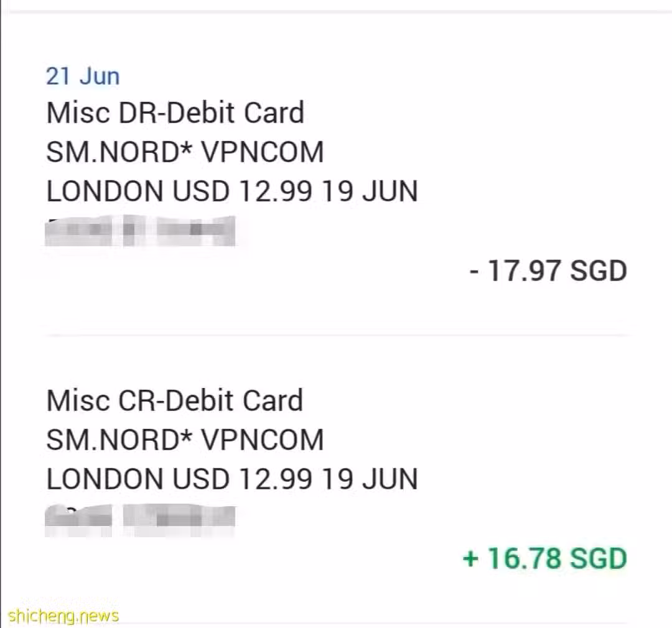672x628 pixels.
Task: Click USD 12.99 in the credit entry
Action: pos(242,479)
